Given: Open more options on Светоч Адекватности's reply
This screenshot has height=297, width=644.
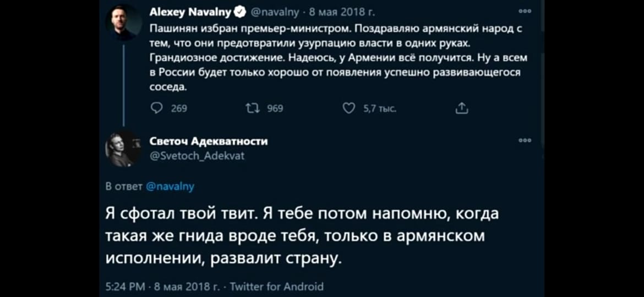Looking at the screenshot, I should point(525,141).
